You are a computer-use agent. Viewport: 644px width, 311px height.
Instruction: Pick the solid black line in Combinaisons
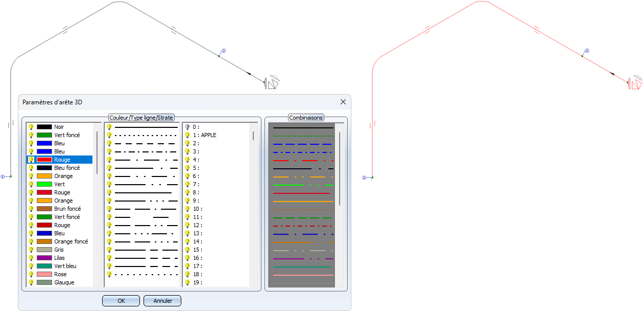pos(303,127)
